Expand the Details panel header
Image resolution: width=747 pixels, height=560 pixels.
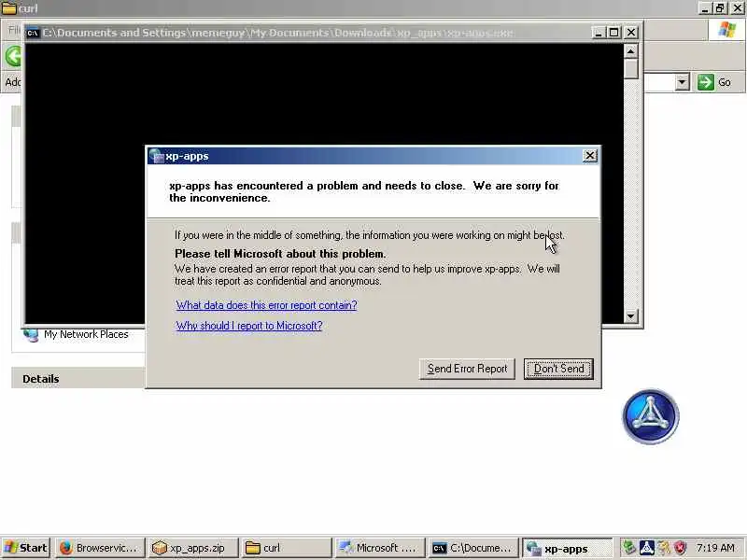(78, 379)
